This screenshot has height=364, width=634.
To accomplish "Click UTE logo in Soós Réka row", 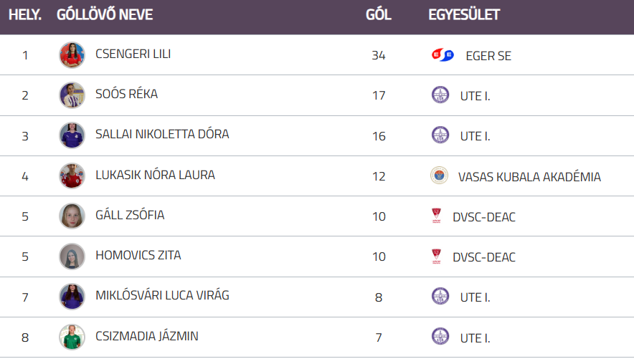I will click(440, 95).
